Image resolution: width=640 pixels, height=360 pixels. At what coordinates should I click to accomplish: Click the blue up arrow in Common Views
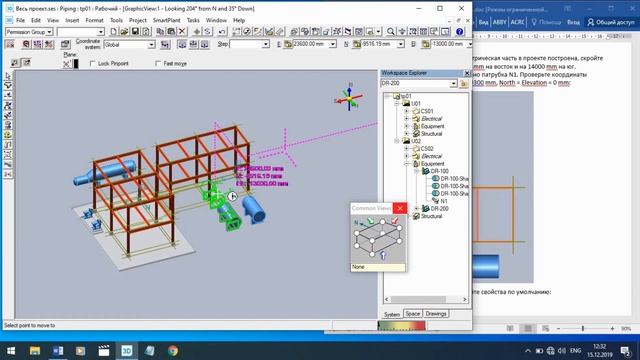point(383,256)
